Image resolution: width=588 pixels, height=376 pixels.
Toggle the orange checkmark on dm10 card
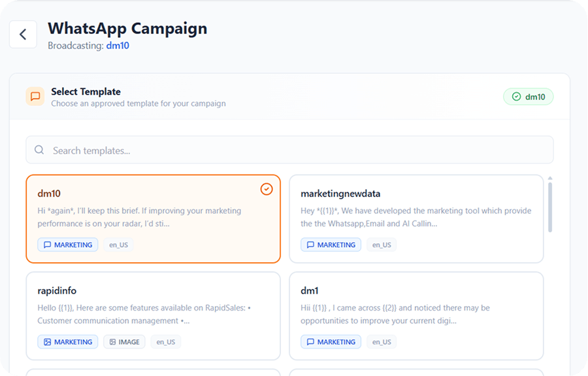tap(267, 189)
